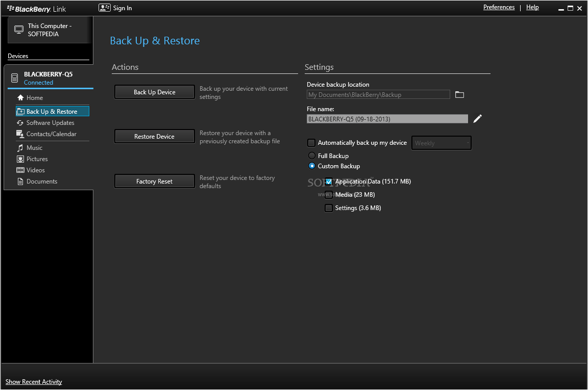This screenshot has height=390, width=588.
Task: Click the Contacts/Calendar icon in sidebar
Action: 20,134
